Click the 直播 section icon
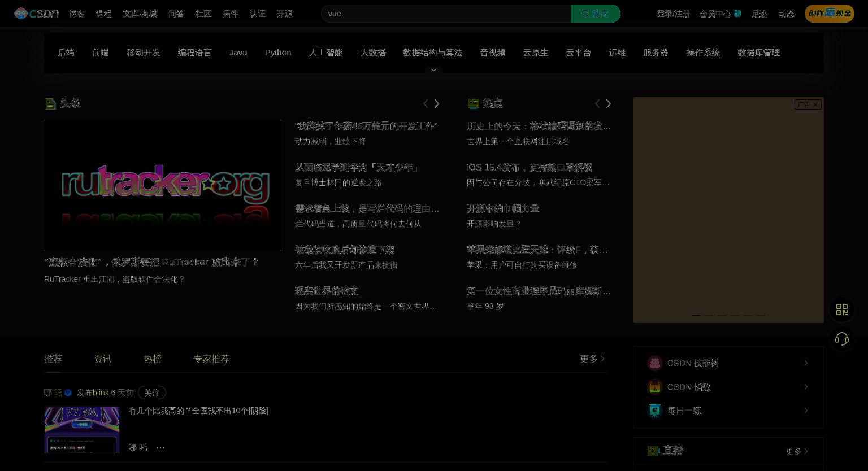 [x=653, y=451]
